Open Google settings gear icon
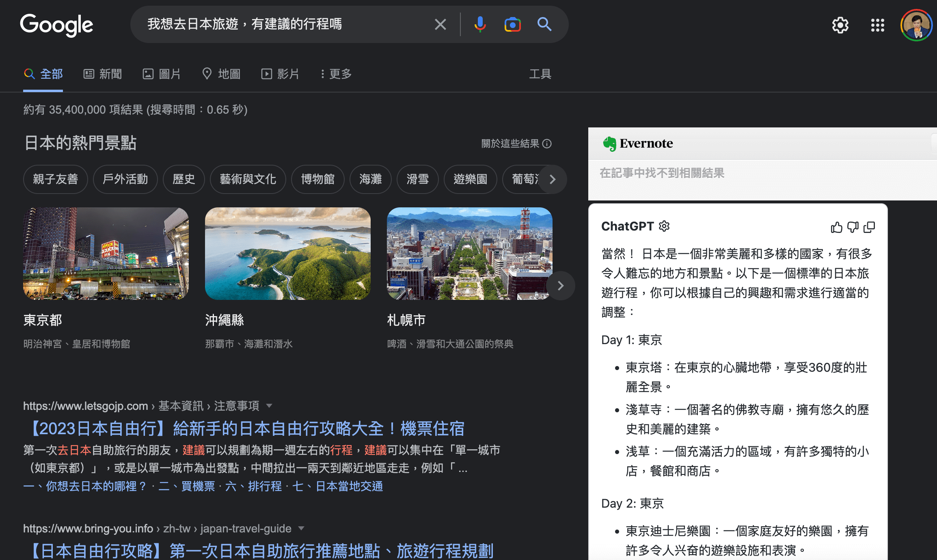 tap(840, 25)
